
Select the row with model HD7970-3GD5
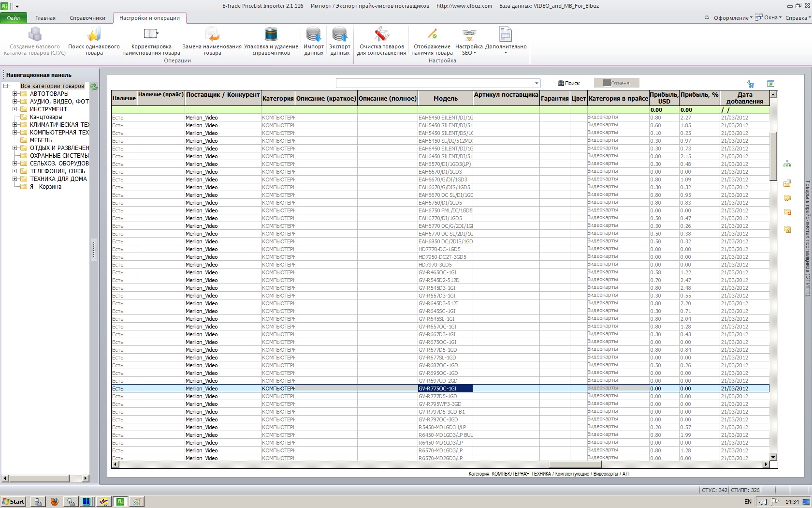pyautogui.click(x=440, y=265)
